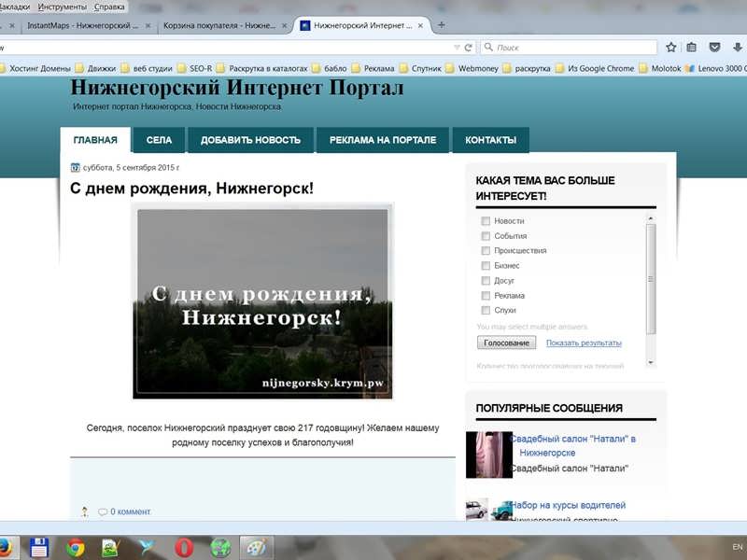Open Opera from the taskbar
Image resolution: width=747 pixels, height=560 pixels.
184,548
